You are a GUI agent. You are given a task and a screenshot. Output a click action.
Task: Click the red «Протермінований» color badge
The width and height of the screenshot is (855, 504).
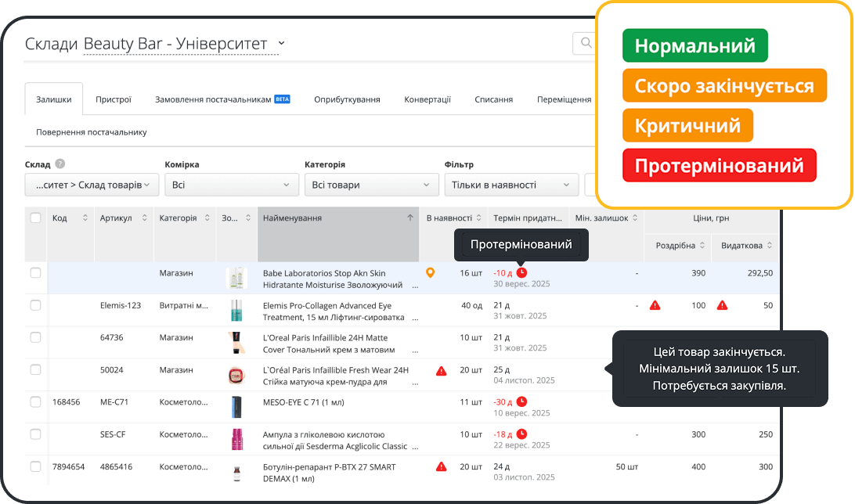719,165
